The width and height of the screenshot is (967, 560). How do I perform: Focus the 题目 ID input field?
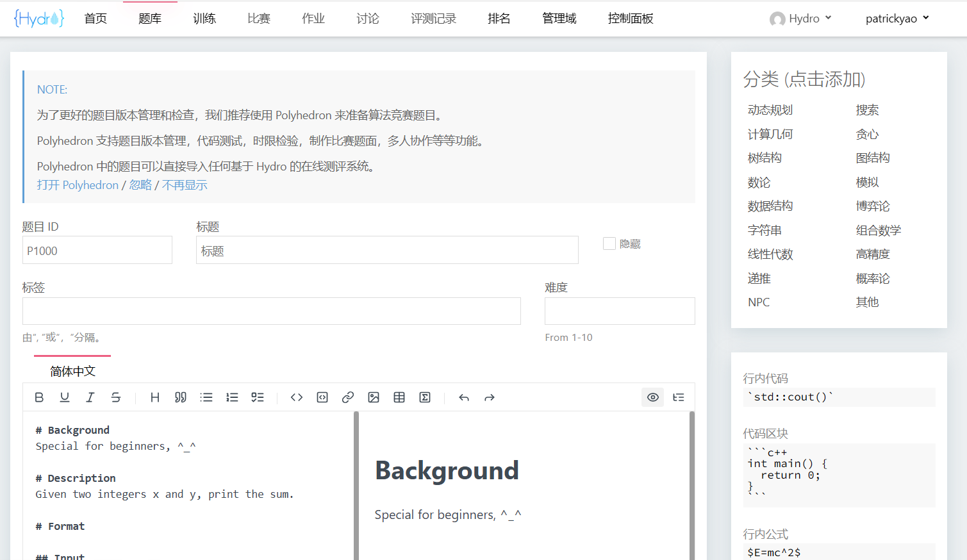[x=97, y=250]
